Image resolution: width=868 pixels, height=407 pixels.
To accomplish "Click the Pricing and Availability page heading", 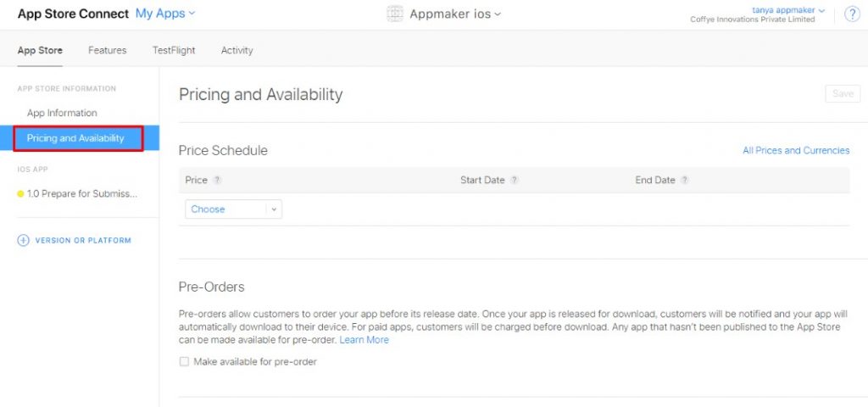I will click(261, 95).
